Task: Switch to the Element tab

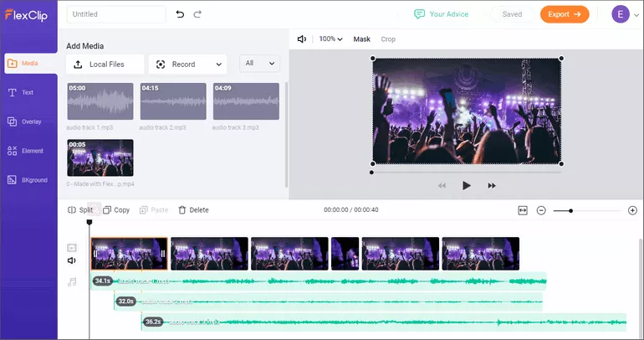Action: (x=25, y=151)
